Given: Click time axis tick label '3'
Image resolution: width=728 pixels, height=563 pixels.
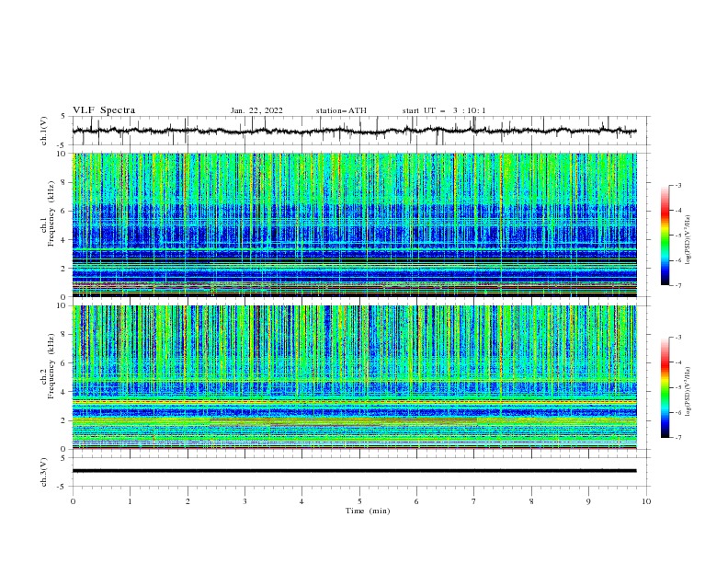Looking at the screenshot, I should click(245, 501).
